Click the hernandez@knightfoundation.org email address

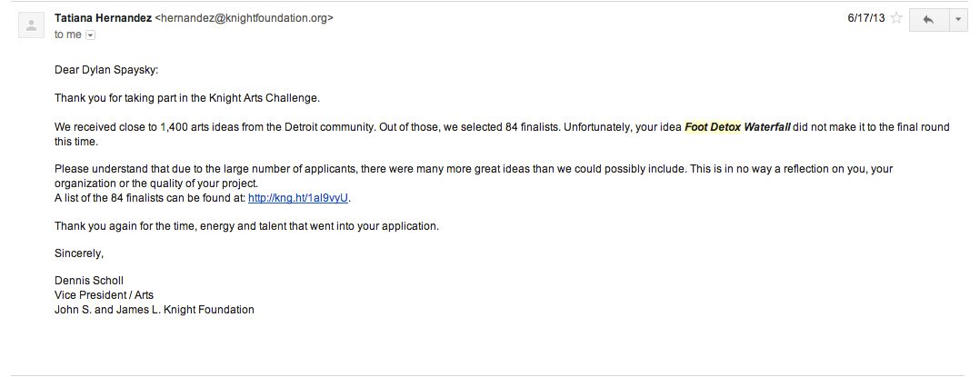[x=245, y=17]
